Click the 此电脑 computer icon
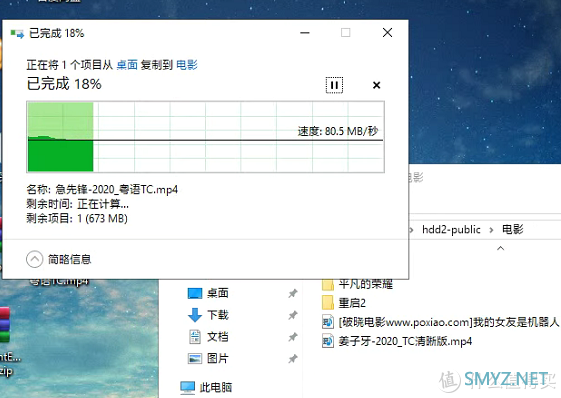This screenshot has width=561, height=398. point(187,387)
